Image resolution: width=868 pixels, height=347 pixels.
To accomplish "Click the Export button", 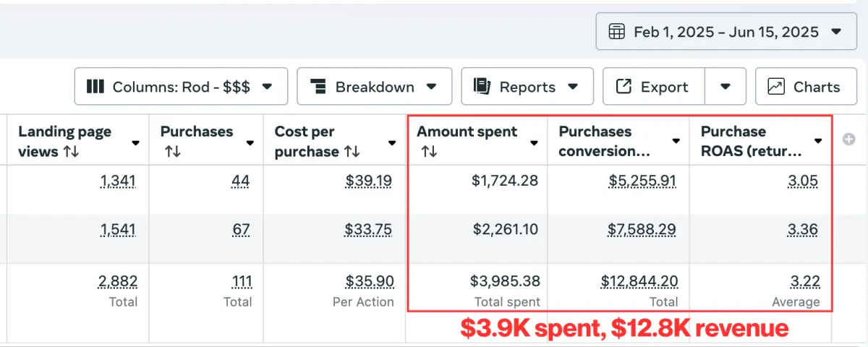I will (653, 87).
